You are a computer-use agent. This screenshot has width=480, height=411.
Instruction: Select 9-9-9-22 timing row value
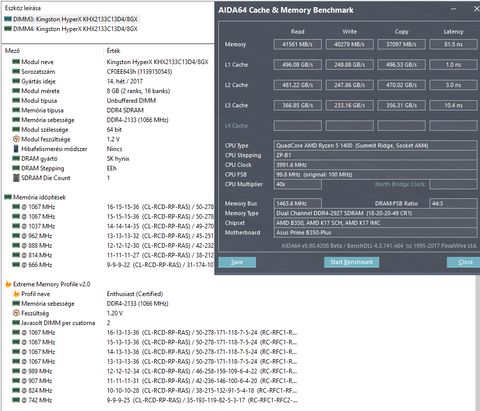[x=160, y=265]
